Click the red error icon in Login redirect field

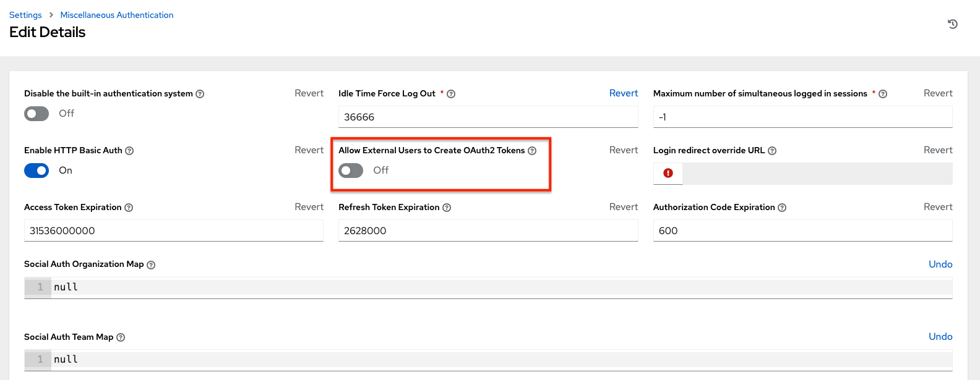pyautogui.click(x=668, y=173)
